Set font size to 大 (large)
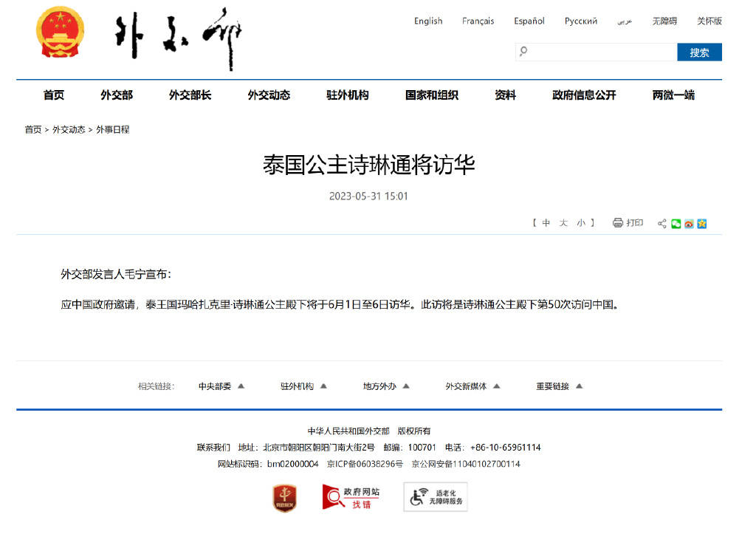The width and height of the screenshot is (756, 534). pos(563,223)
